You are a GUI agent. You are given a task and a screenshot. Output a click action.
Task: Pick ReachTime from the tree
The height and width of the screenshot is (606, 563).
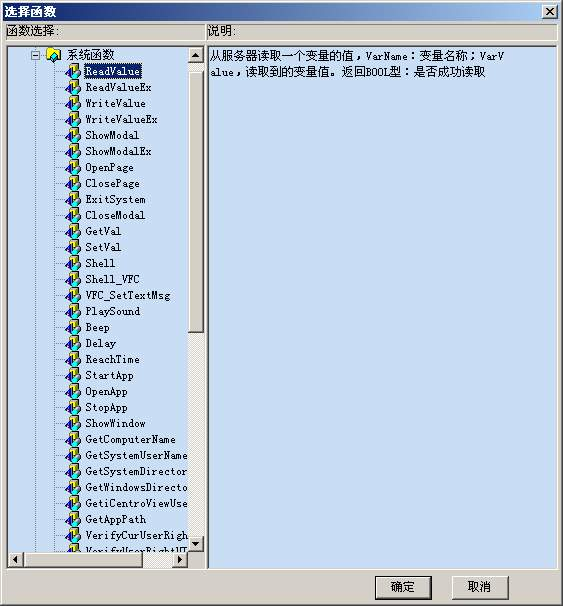[112, 359]
